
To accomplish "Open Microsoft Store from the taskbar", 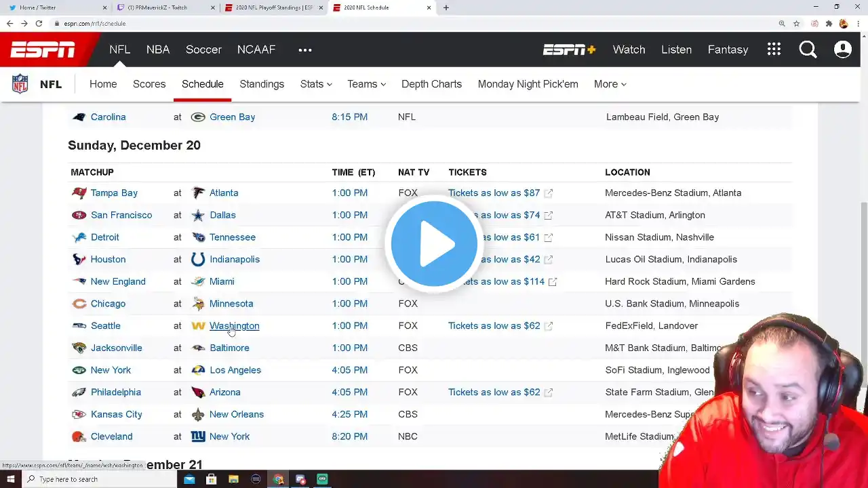I will click(x=212, y=479).
